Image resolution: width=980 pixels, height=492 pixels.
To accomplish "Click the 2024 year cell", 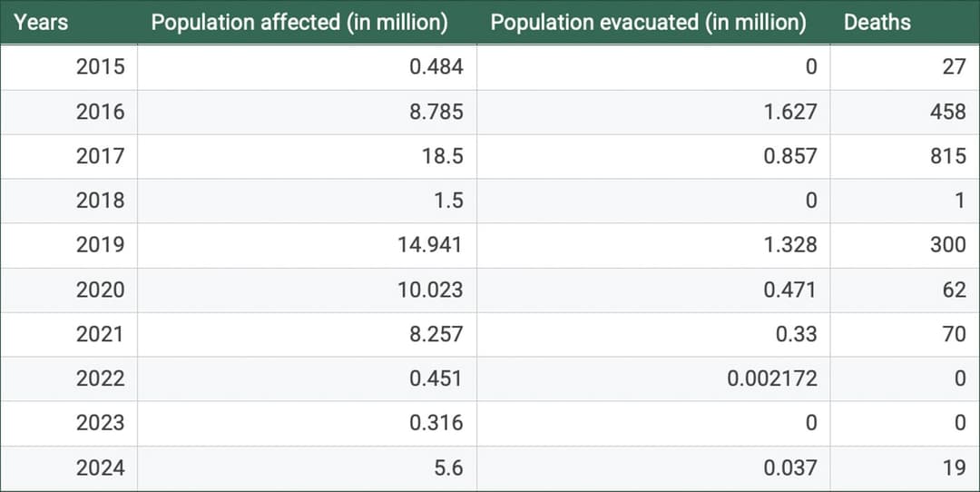I will [101, 468].
